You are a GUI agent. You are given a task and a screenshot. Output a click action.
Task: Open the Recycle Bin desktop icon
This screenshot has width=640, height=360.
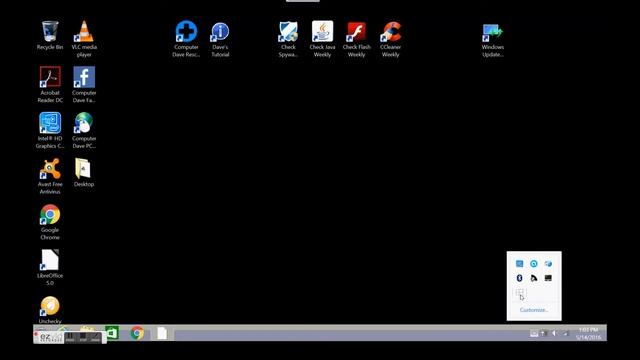click(x=50, y=36)
